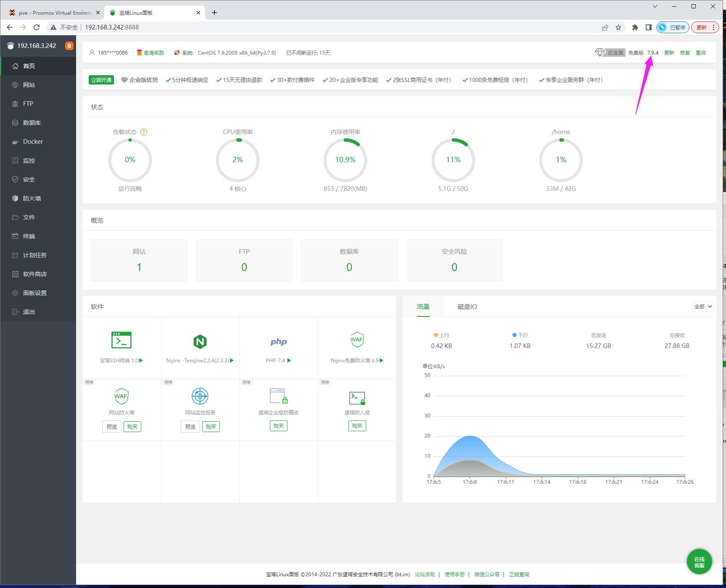Open the 首页 home sidebar item
Screen dimensions: 726x588
click(x=38, y=66)
